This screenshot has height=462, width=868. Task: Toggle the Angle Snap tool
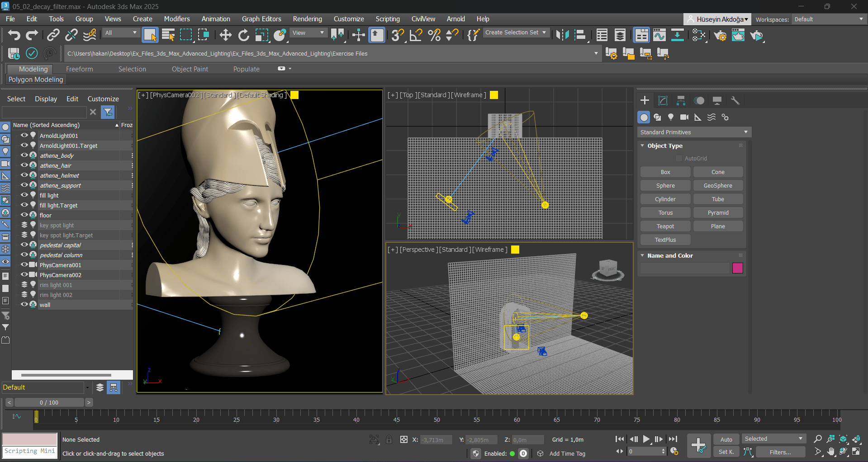coord(416,35)
